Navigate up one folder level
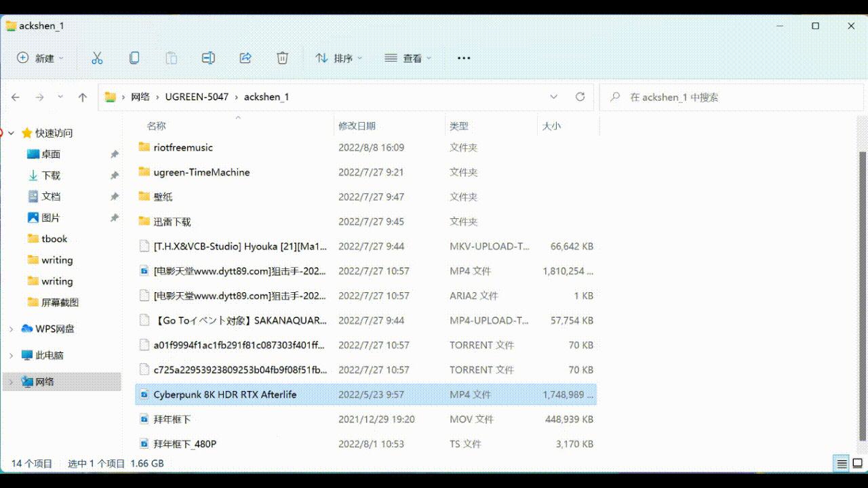Image resolution: width=868 pixels, height=488 pixels. click(83, 96)
